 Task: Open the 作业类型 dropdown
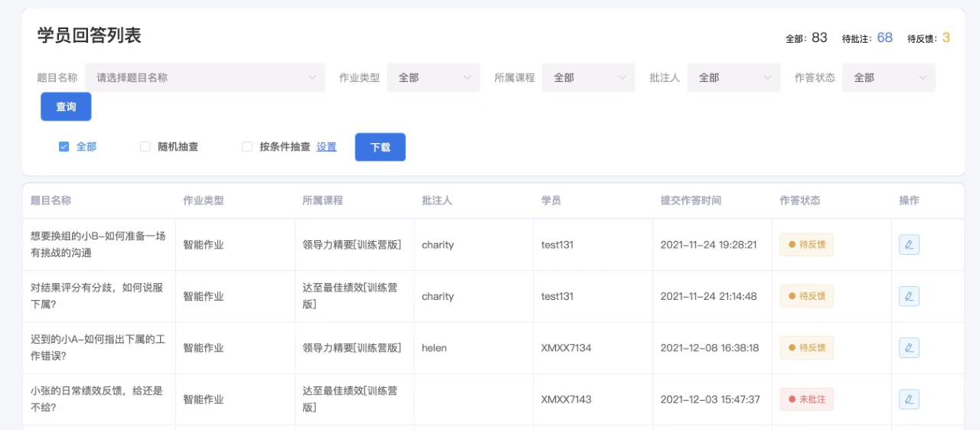click(433, 77)
